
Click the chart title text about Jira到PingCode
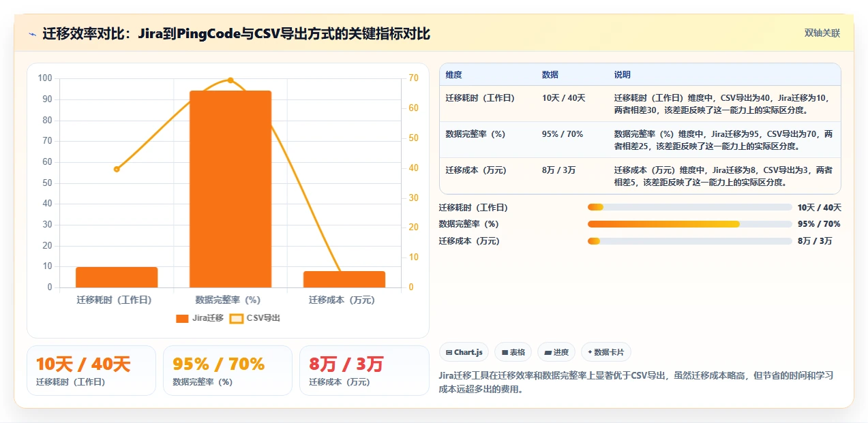click(237, 34)
